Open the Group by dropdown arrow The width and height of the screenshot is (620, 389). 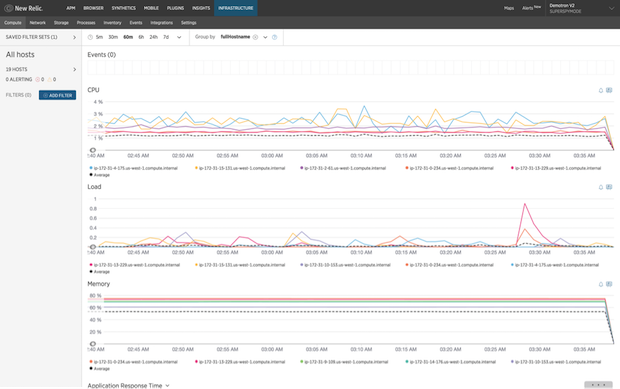265,37
